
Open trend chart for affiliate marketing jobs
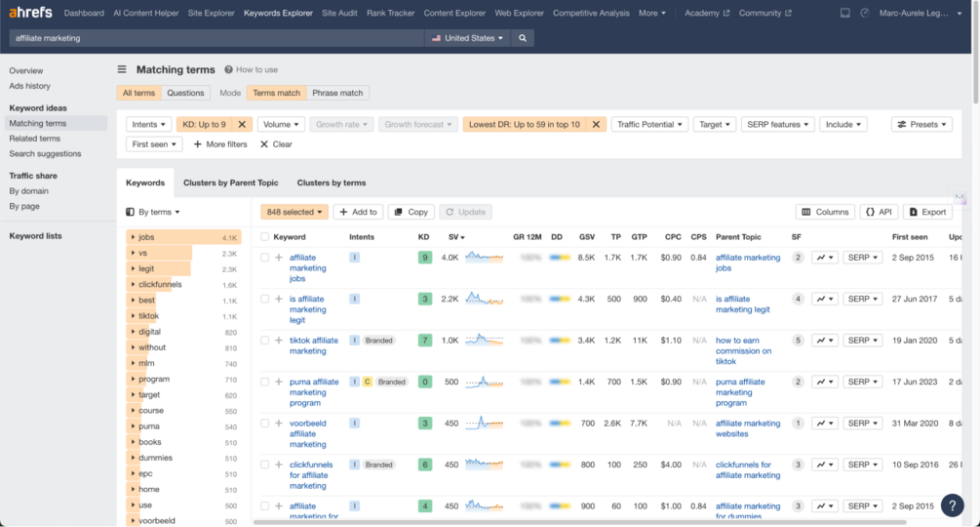click(x=825, y=258)
